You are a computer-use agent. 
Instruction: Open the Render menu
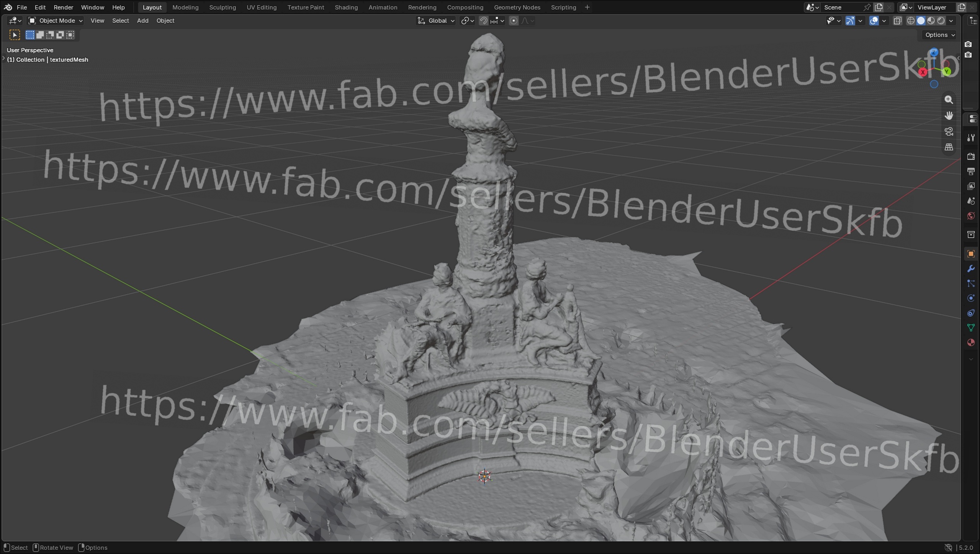[x=63, y=7]
